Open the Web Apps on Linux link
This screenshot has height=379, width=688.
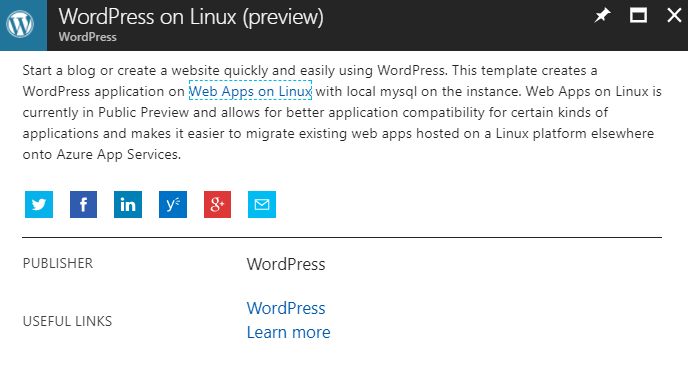pos(250,91)
